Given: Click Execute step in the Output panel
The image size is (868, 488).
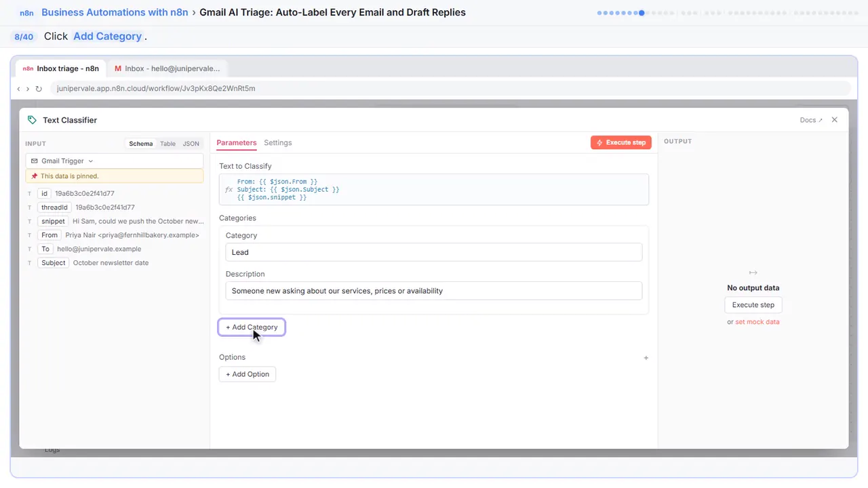Looking at the screenshot, I should pyautogui.click(x=753, y=305).
